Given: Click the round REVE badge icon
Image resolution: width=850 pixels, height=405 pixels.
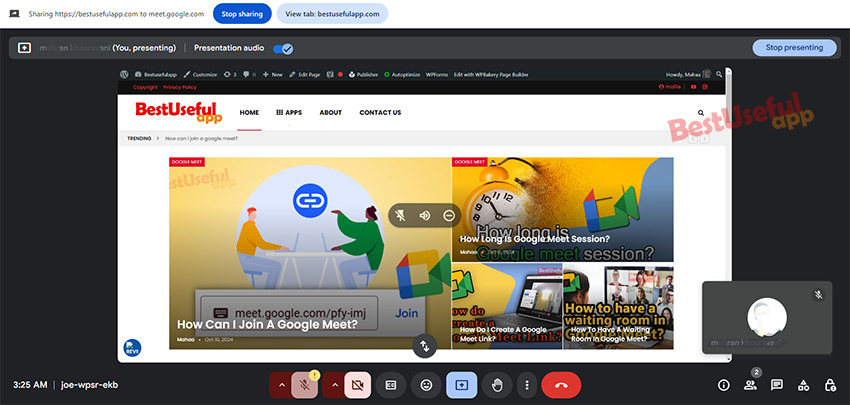Looking at the screenshot, I should 132,348.
